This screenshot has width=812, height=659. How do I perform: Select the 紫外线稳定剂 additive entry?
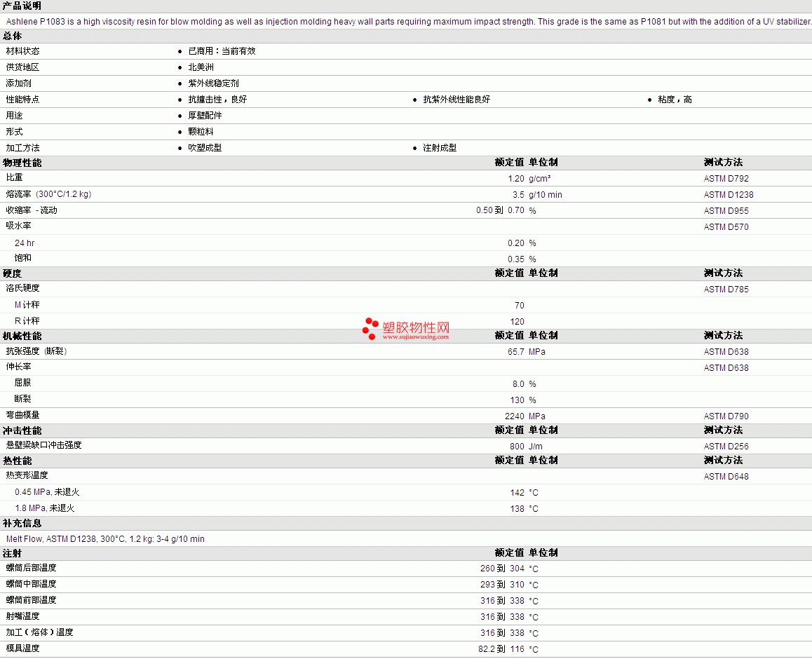click(x=213, y=83)
